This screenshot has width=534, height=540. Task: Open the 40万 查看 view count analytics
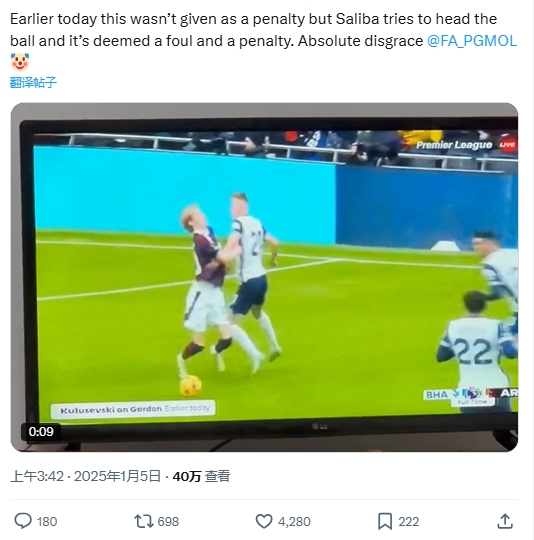pyautogui.click(x=201, y=476)
